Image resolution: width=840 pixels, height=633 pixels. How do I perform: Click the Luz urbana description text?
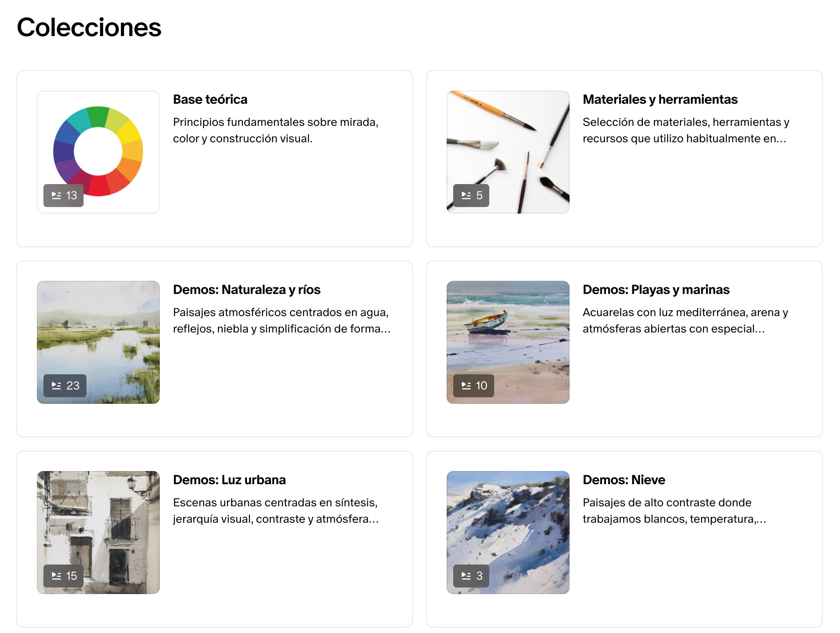[x=276, y=511]
